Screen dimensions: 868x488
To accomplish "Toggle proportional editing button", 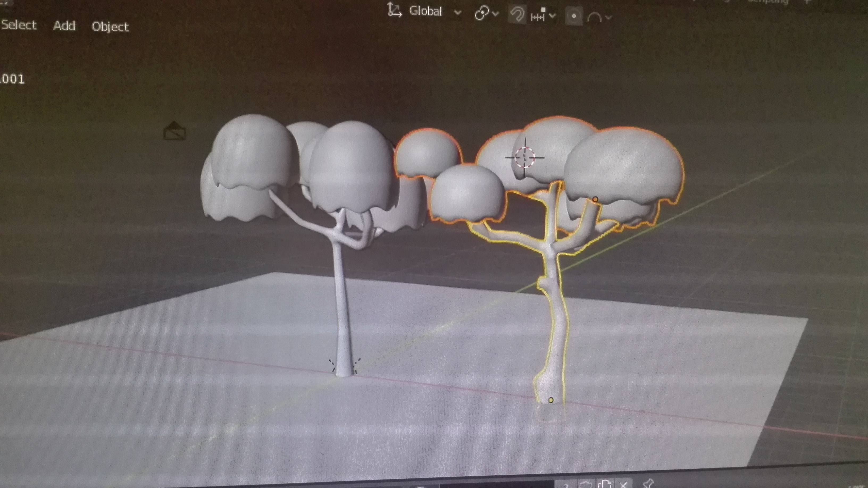I will tap(574, 16).
